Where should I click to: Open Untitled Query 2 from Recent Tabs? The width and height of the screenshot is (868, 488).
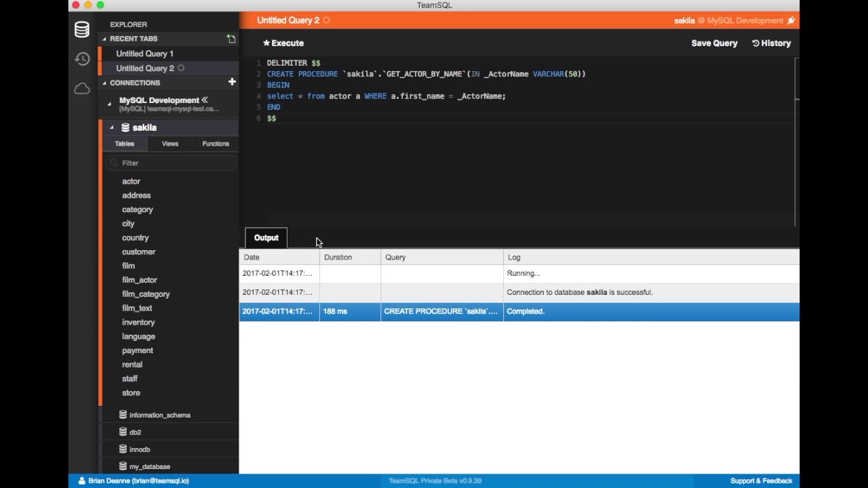145,68
